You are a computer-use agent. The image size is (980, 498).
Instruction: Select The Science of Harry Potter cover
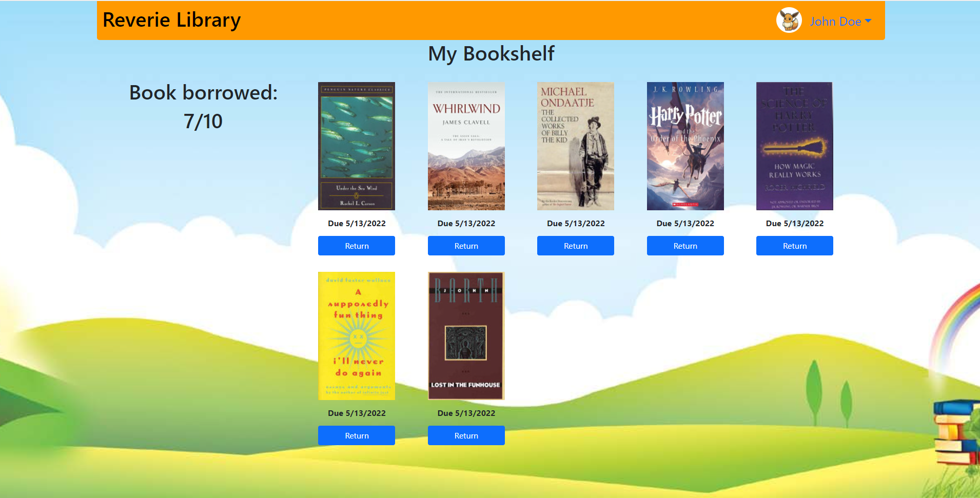(795, 146)
